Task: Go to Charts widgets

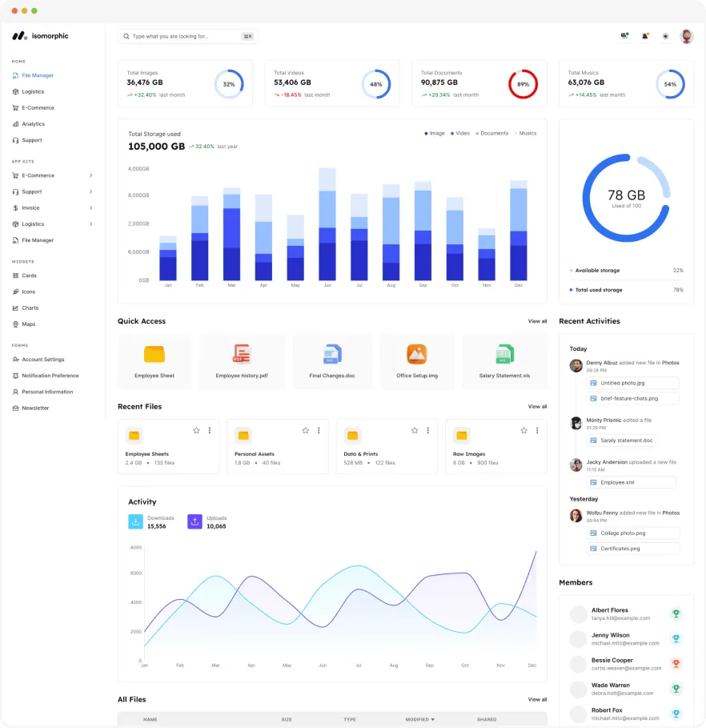Action: (26, 308)
